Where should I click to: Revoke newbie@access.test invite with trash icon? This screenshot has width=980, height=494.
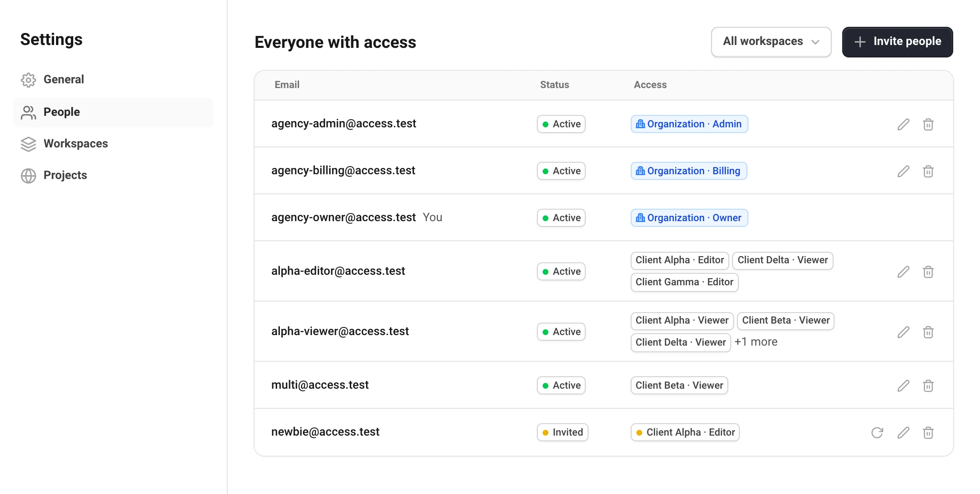(x=928, y=433)
